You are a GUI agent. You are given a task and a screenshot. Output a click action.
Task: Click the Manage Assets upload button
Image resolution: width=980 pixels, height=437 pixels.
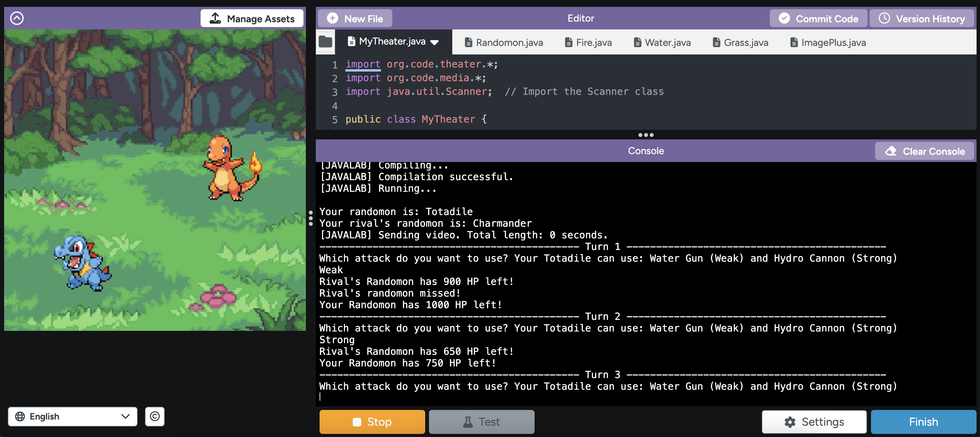[252, 18]
